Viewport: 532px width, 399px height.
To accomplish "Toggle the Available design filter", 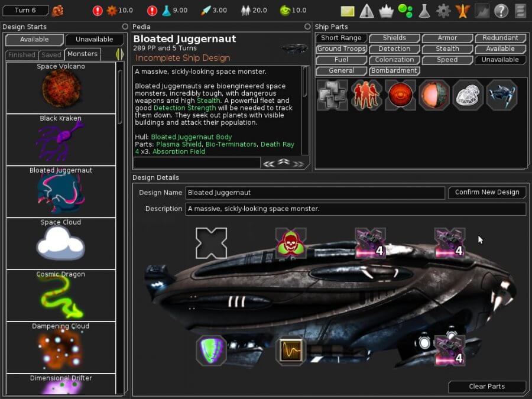I will 34,40.
